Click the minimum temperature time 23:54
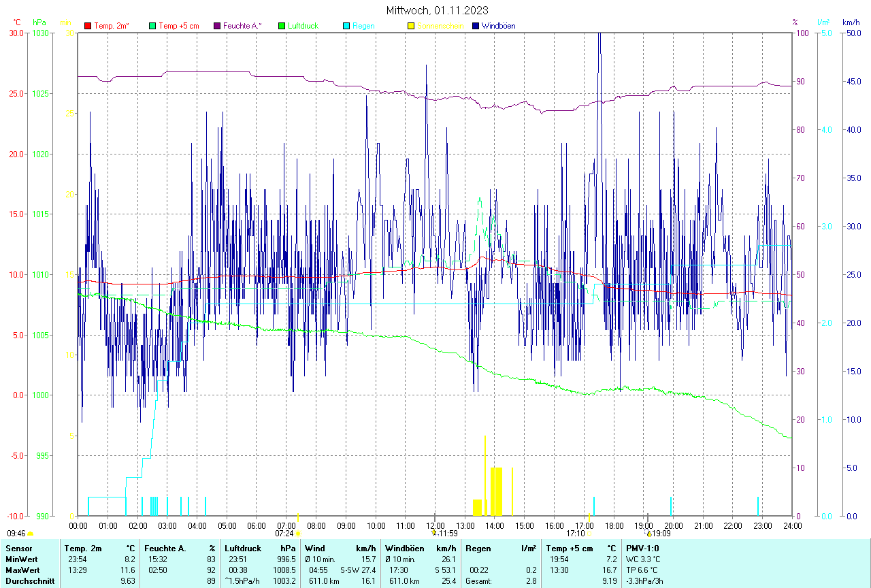 pyautogui.click(x=77, y=559)
